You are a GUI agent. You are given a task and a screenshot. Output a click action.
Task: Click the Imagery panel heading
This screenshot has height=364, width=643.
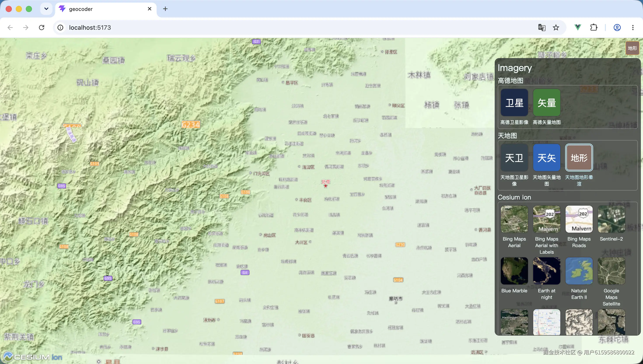click(x=515, y=68)
